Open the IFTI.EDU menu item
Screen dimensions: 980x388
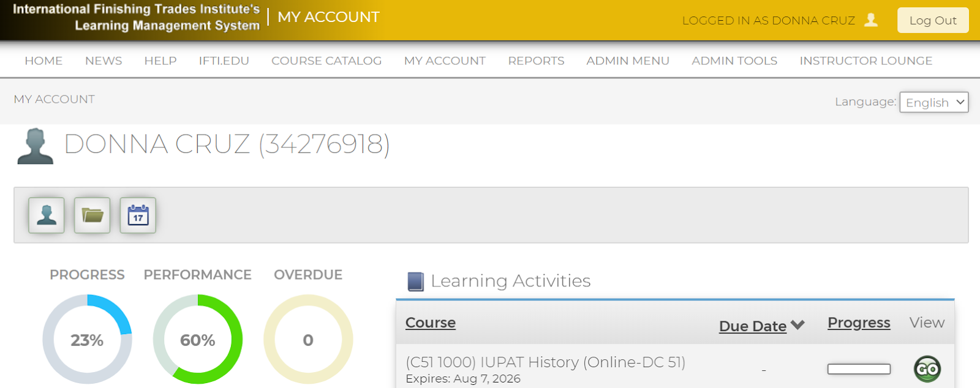tap(224, 61)
